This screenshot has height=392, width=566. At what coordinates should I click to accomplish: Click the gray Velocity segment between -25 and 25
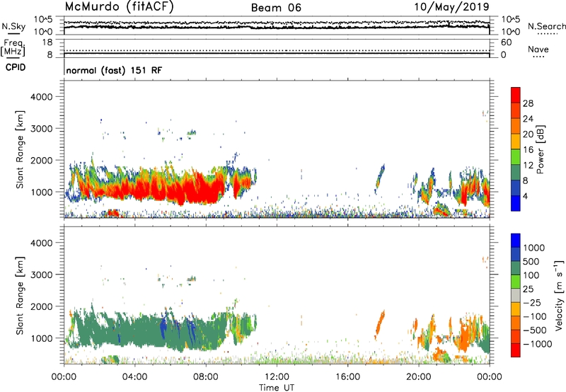tap(516, 296)
